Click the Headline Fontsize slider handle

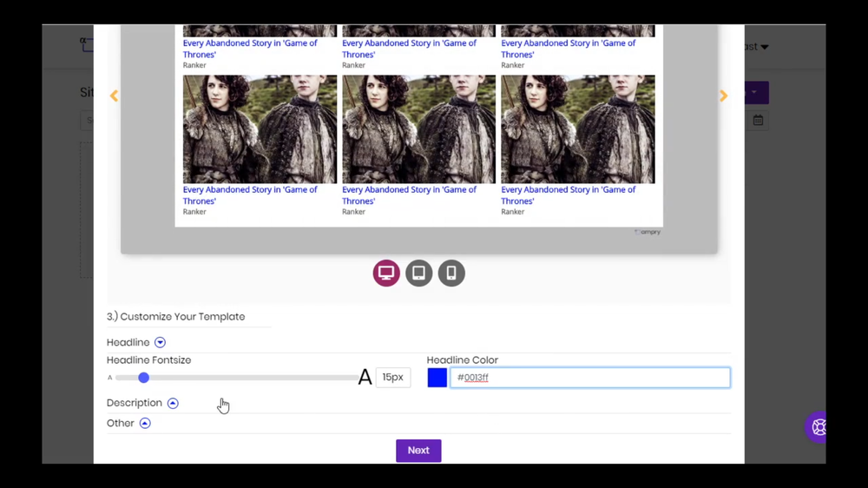pos(144,378)
